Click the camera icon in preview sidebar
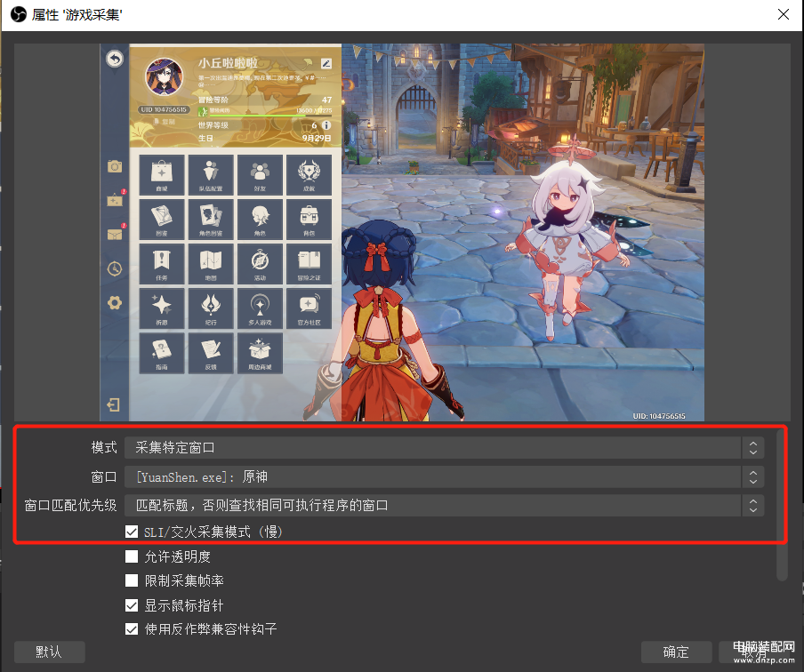 pyautogui.click(x=115, y=166)
